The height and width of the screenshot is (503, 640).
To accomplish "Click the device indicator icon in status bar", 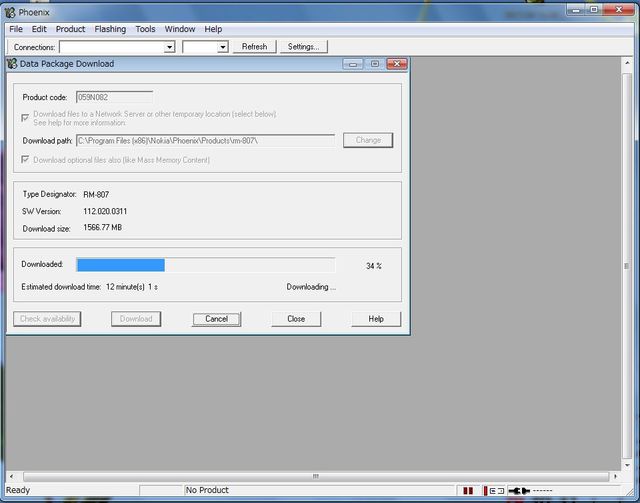I will (496, 491).
